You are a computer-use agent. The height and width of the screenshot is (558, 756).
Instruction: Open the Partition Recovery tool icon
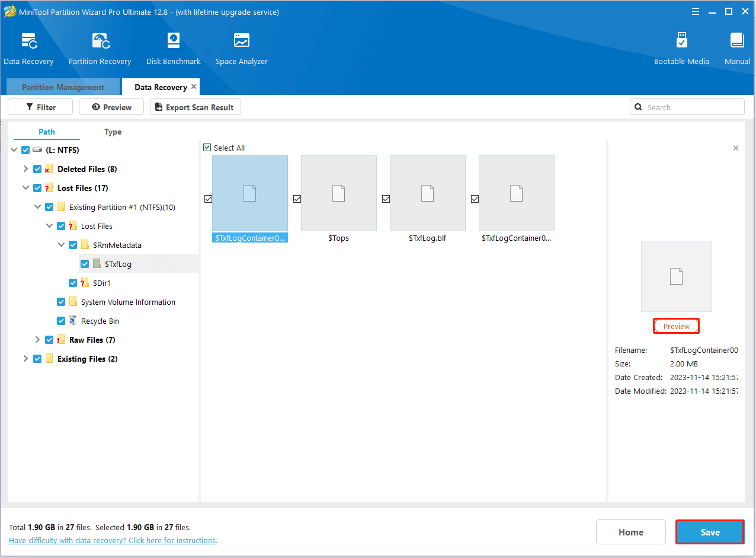100,41
